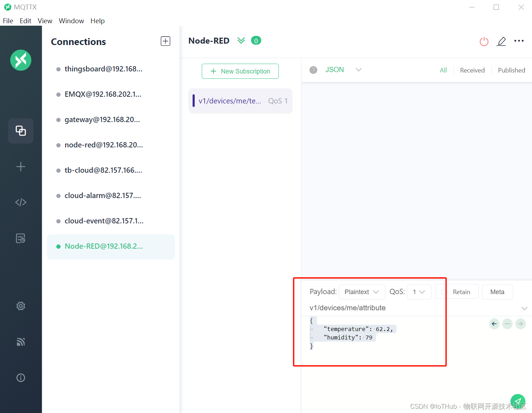
Task: Click the MQTTX logo in sidebar
Action: tap(21, 60)
